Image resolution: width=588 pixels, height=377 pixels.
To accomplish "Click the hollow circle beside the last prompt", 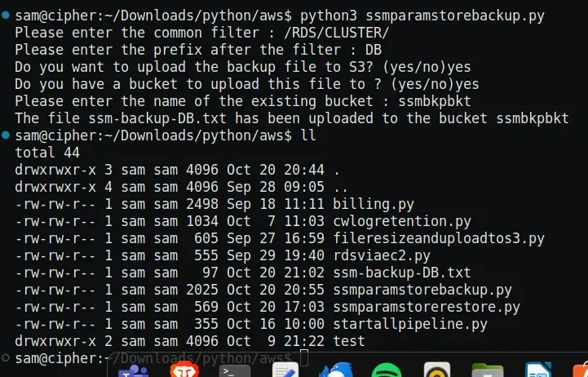I will (x=7, y=358).
